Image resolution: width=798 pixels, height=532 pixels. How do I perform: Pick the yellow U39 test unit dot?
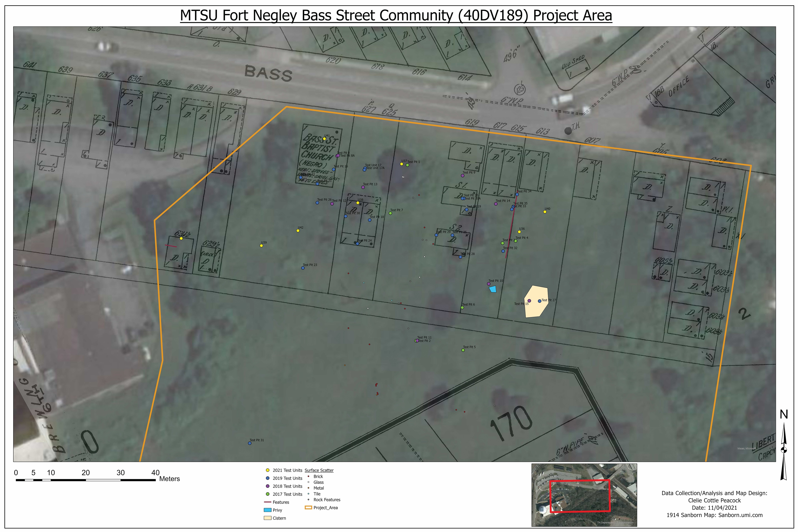click(x=261, y=246)
